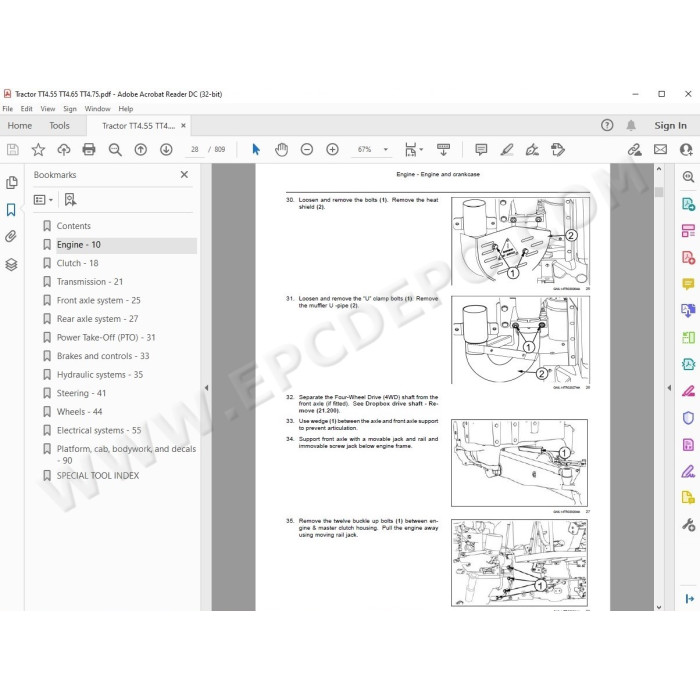Open the Sign menu
This screenshot has height=700, width=700.
click(70, 109)
